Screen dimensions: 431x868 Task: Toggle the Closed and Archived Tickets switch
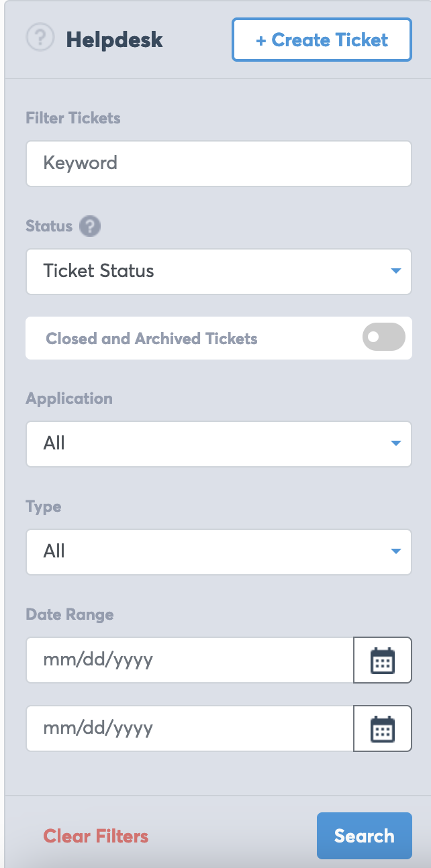point(384,337)
